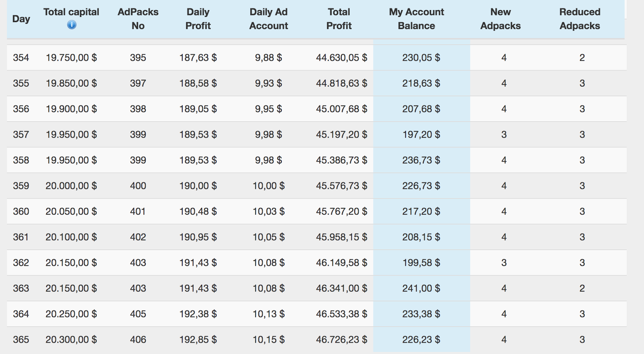Image resolution: width=644 pixels, height=354 pixels.
Task: Click the info icon under Total capital
Action: tap(72, 25)
